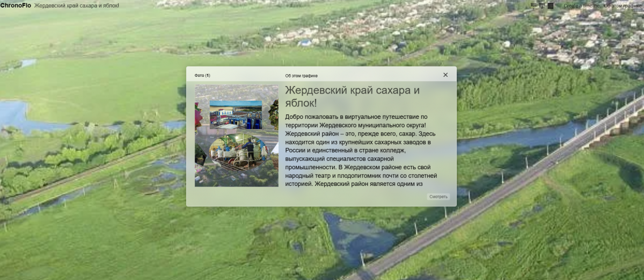Select the first view icon left of the three
This screenshot has width=644, height=280.
(533, 5)
